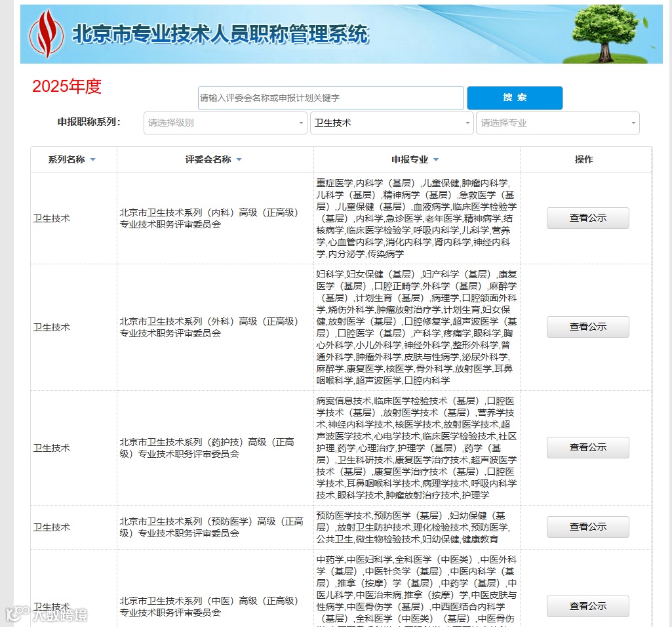Open the 请选择级别 dropdown
Viewport: 672px width, 627px height.
pyautogui.click(x=226, y=123)
